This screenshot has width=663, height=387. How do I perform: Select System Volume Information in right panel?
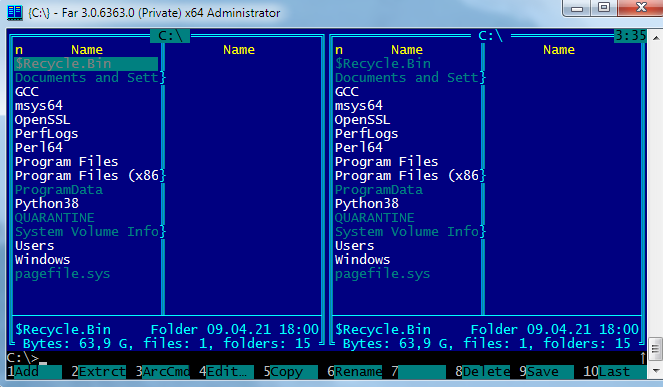[x=408, y=232]
